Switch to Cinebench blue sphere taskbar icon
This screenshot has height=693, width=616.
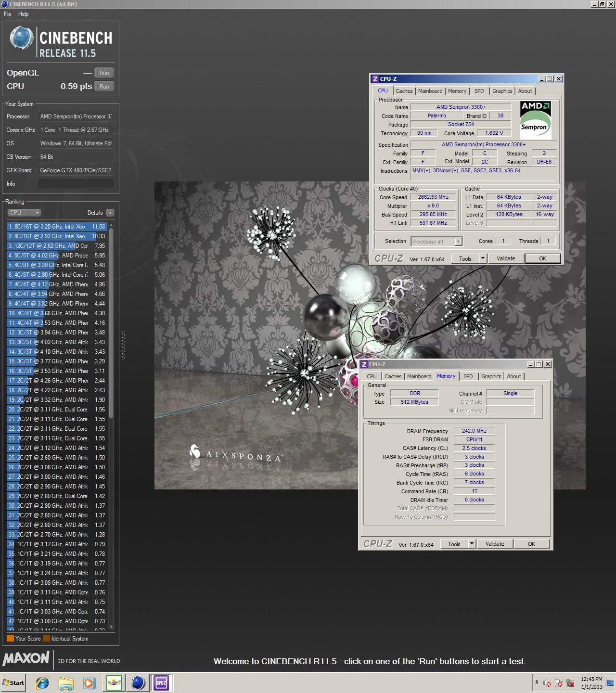138,682
